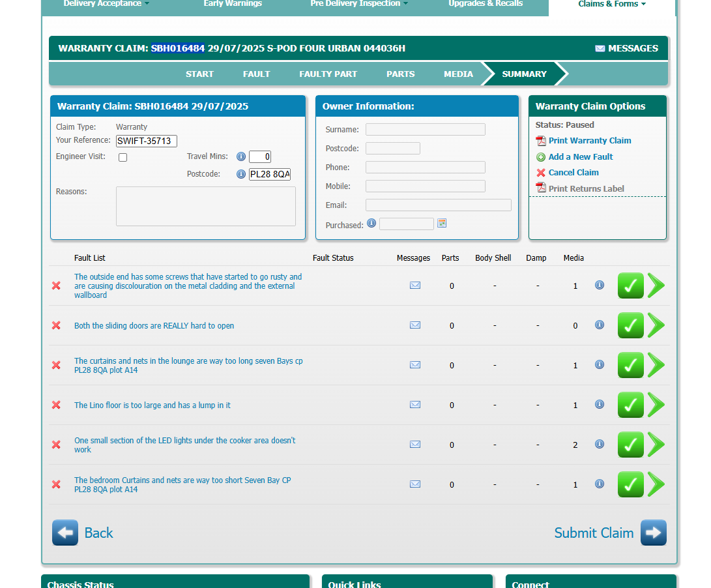The image size is (711, 588).
Task: Show info icon for Lino floor fault
Action: click(x=600, y=404)
